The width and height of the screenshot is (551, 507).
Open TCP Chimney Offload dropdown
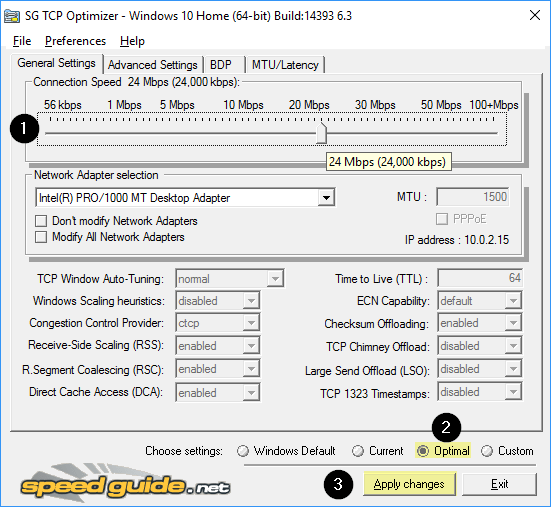tap(513, 346)
